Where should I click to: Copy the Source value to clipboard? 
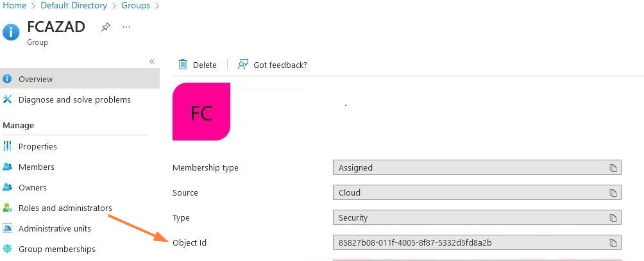click(x=613, y=193)
